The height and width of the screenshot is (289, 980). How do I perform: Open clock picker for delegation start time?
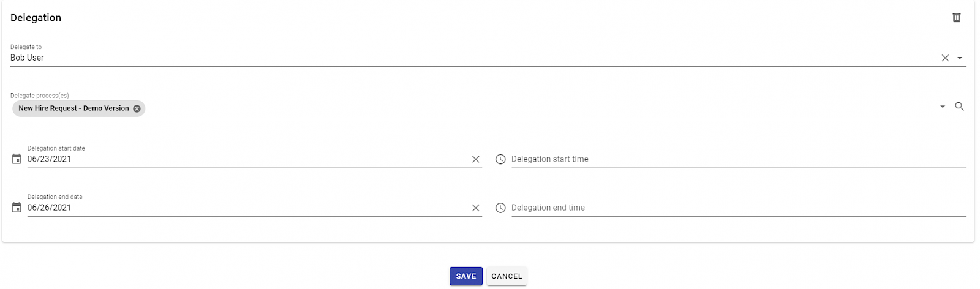500,159
